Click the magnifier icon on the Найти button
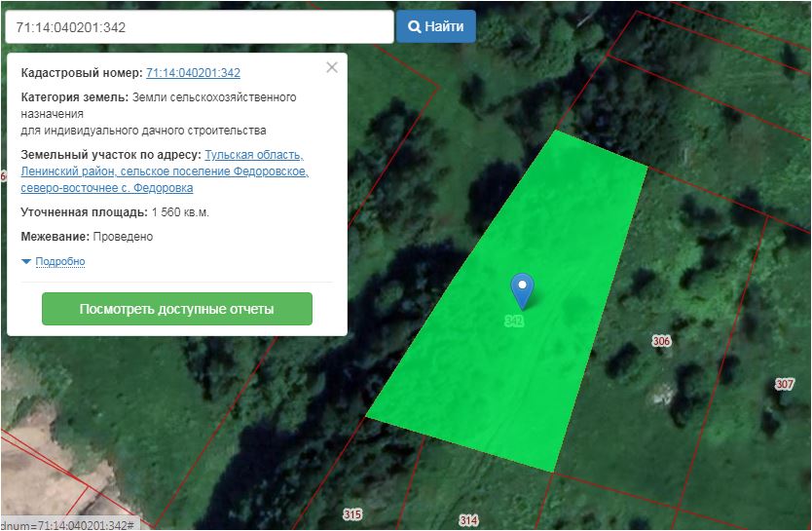812x531 pixels. click(414, 27)
